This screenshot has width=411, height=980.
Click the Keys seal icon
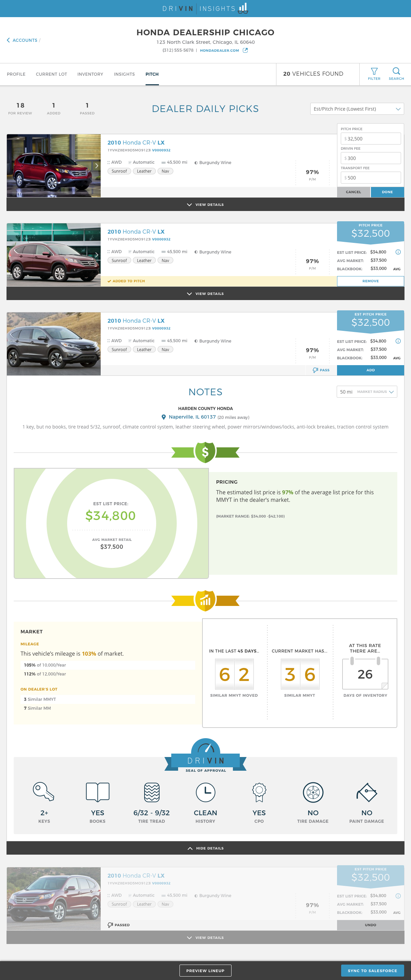[44, 792]
